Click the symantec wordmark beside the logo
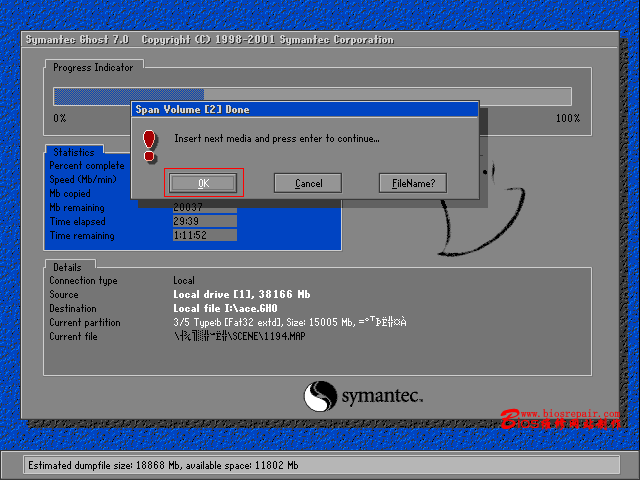Image resolution: width=640 pixels, height=480 pixels. (x=382, y=396)
